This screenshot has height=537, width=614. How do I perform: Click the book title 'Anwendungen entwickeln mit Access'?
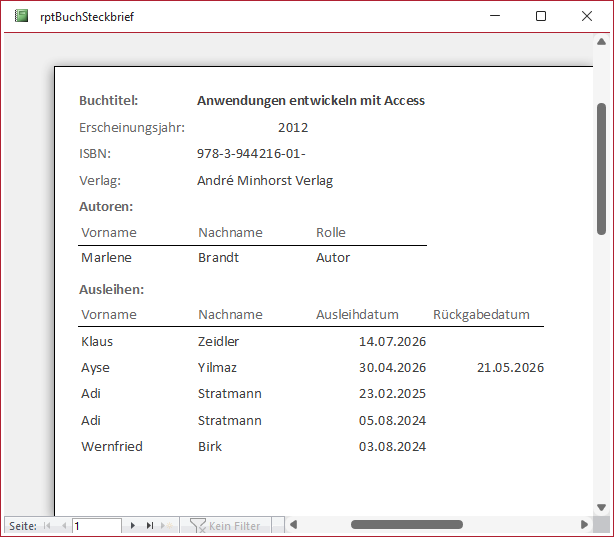pos(311,101)
